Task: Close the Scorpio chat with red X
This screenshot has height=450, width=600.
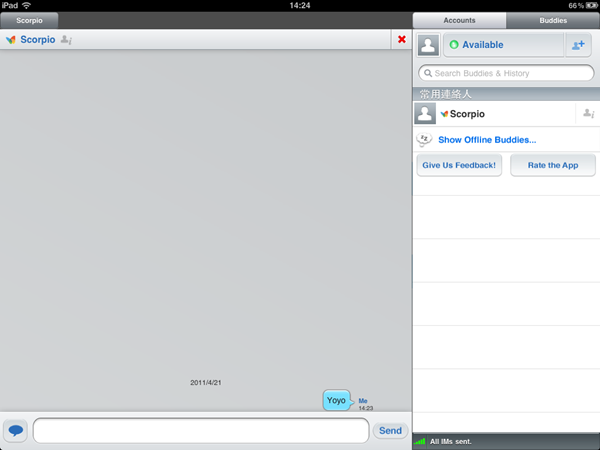Action: click(x=402, y=40)
